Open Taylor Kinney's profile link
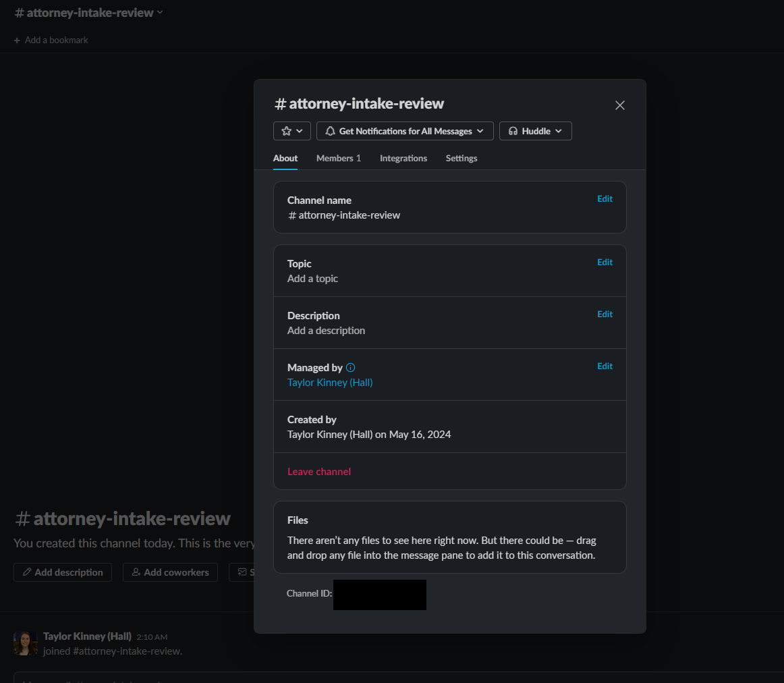784x683 pixels. (x=329, y=382)
